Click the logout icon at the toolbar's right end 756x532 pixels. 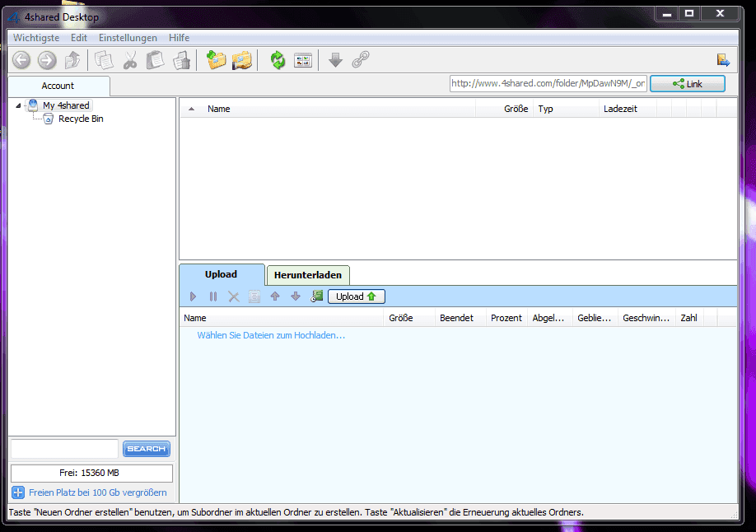point(723,60)
